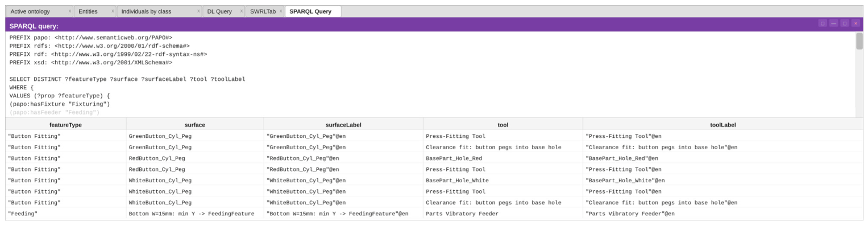Image resolution: width=868 pixels, height=225 pixels.
Task: Select the "Feeding" cell in the featureType column
Action: (x=66, y=214)
